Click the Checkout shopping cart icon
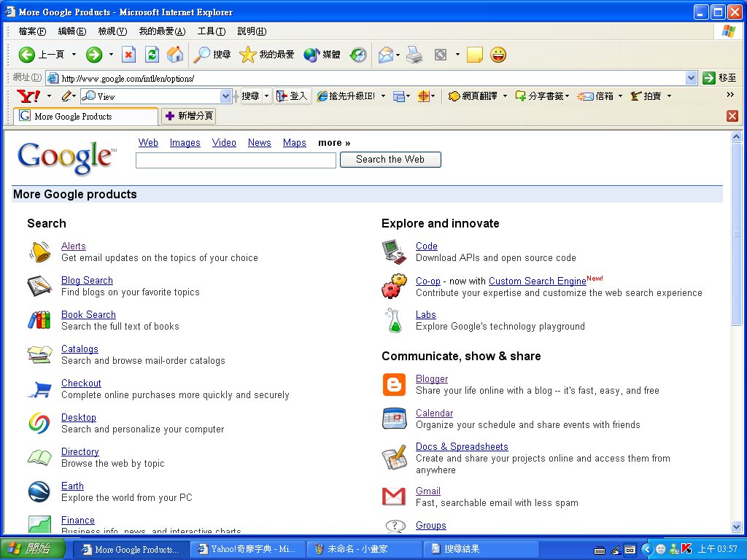Image resolution: width=747 pixels, height=560 pixels. pyautogui.click(x=39, y=389)
